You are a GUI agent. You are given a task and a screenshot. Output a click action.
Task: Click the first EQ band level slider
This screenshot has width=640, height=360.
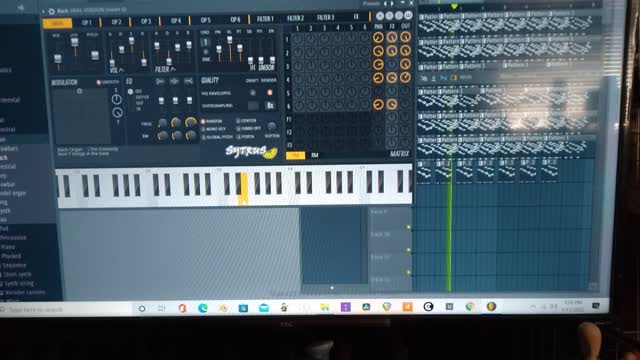(161, 100)
